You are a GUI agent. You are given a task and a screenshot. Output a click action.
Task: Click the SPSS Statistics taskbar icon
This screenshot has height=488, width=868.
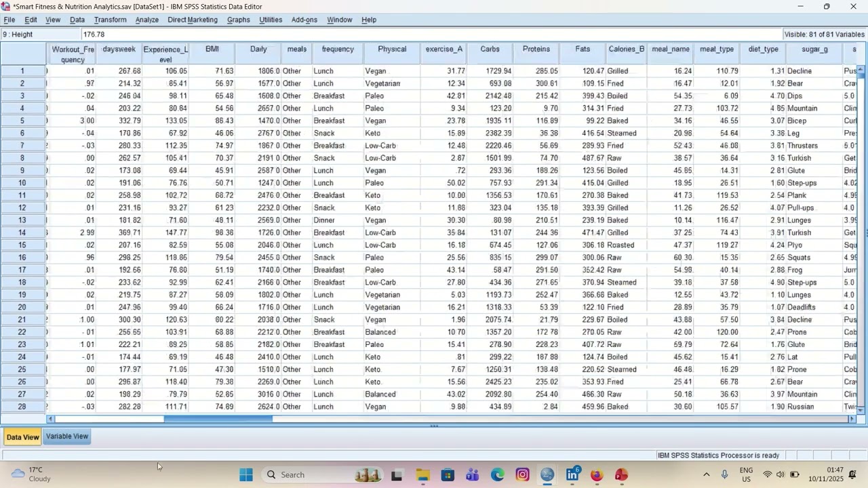click(547, 475)
